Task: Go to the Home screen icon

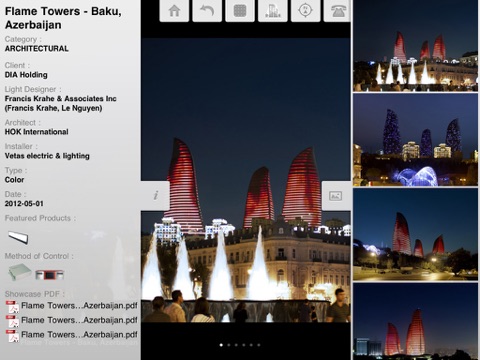Action: tap(174, 11)
